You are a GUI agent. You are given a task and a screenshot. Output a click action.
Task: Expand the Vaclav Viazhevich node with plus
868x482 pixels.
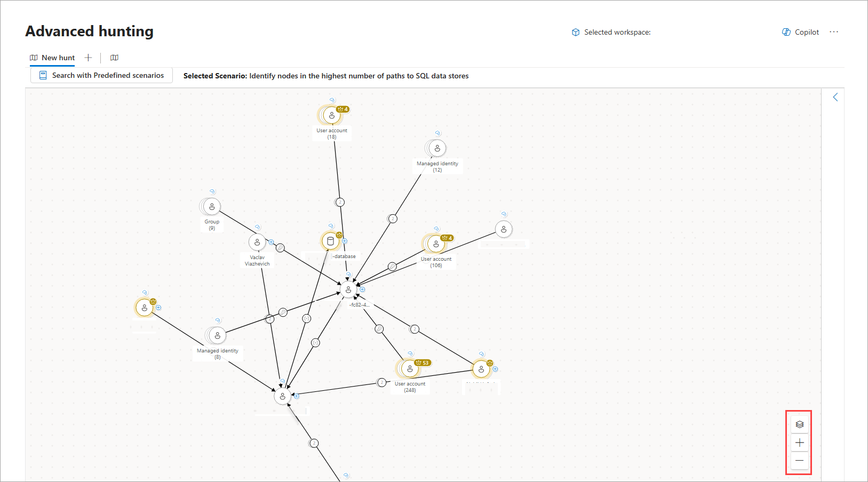tap(271, 242)
